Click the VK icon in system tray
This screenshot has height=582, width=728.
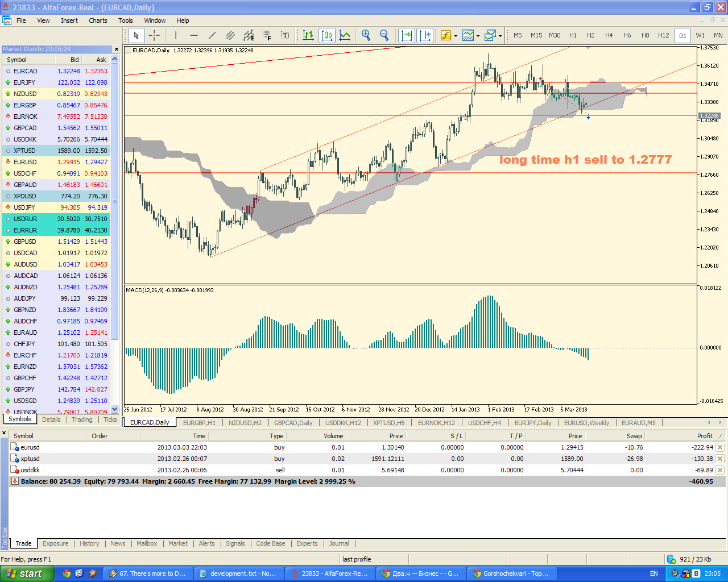click(696, 573)
